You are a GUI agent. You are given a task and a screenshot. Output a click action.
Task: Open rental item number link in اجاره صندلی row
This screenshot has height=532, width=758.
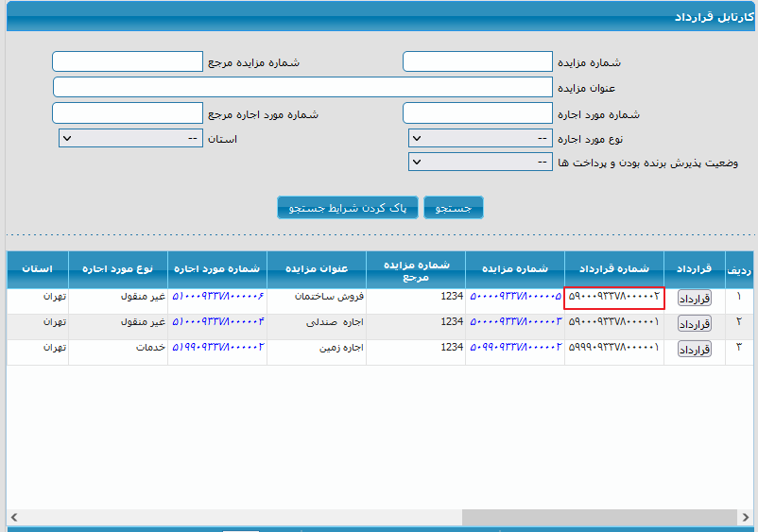click(218, 321)
